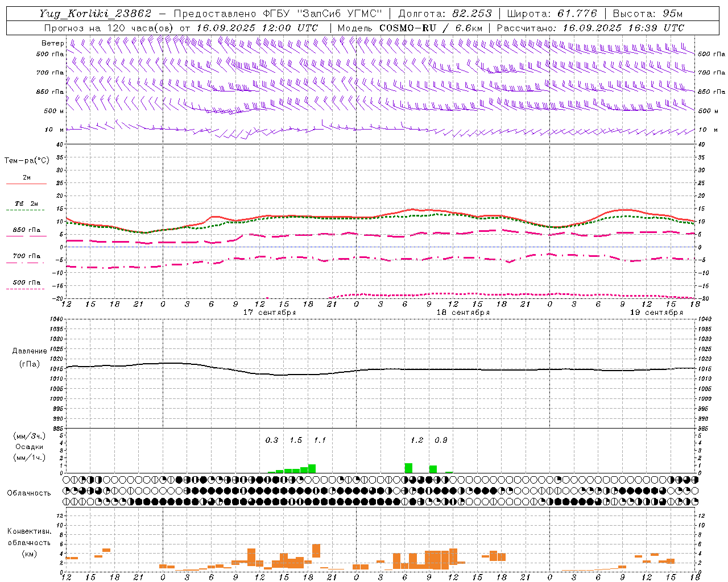
Task: Click the Облачность cloud cover label
Action: pos(29,493)
